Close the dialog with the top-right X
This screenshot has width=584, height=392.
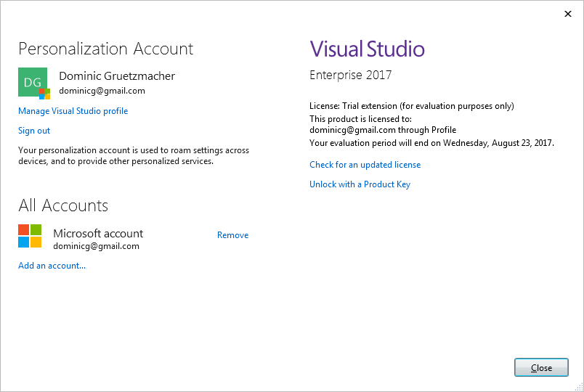click(567, 14)
